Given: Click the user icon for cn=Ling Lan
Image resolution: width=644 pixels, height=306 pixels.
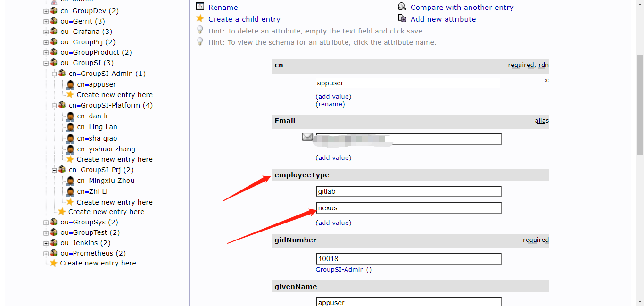Looking at the screenshot, I should (70, 127).
